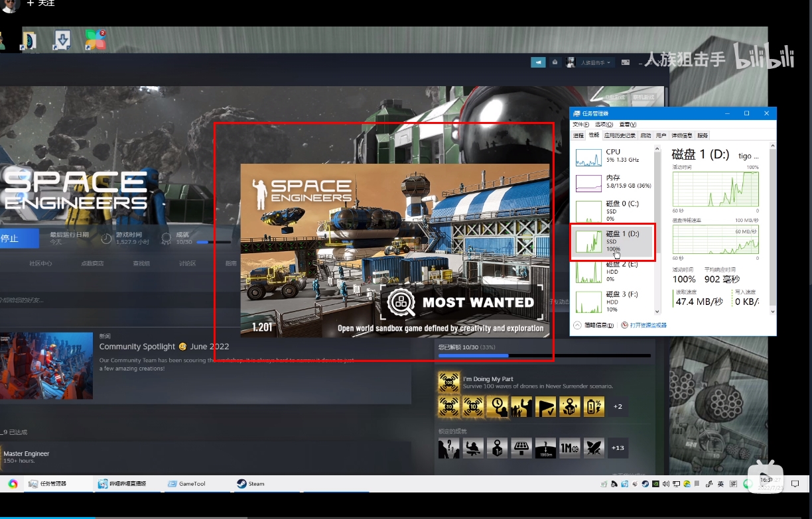Open the 讨论区 discussions link
This screenshot has width=812, height=519.
point(187,263)
